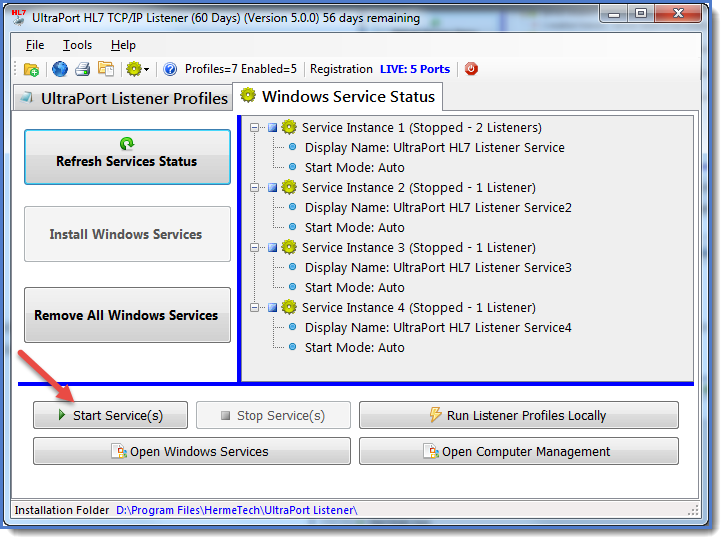Click the gear icon of Service Instance 3

pos(289,247)
